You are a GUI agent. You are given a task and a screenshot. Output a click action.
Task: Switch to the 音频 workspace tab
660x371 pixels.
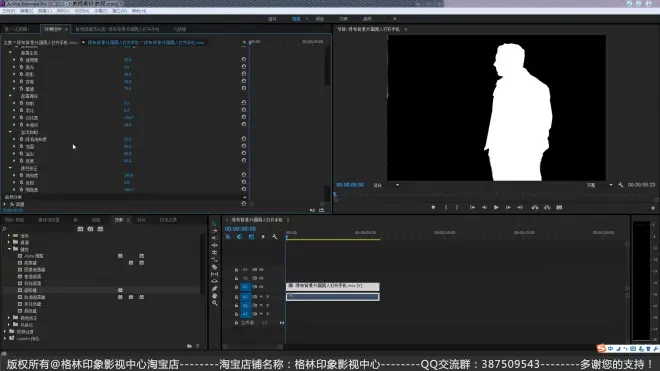(367, 19)
